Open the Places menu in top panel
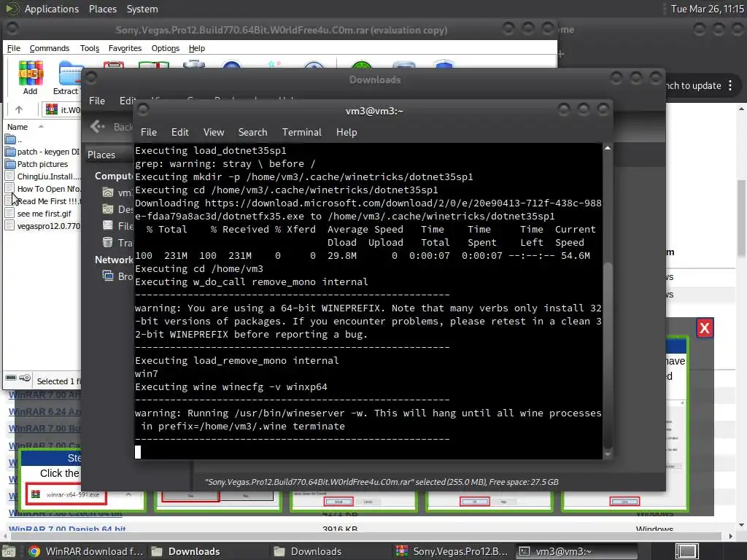747x560 pixels. (x=102, y=9)
